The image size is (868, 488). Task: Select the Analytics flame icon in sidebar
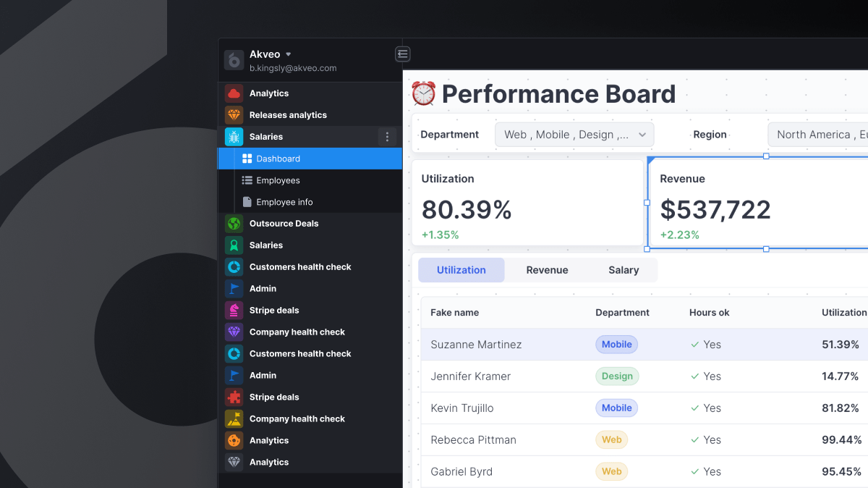(x=234, y=93)
